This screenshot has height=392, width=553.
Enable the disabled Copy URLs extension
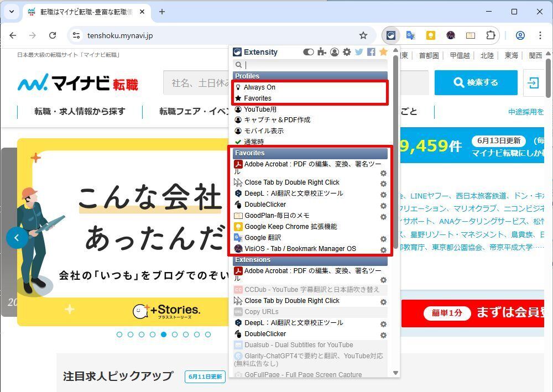coord(310,312)
